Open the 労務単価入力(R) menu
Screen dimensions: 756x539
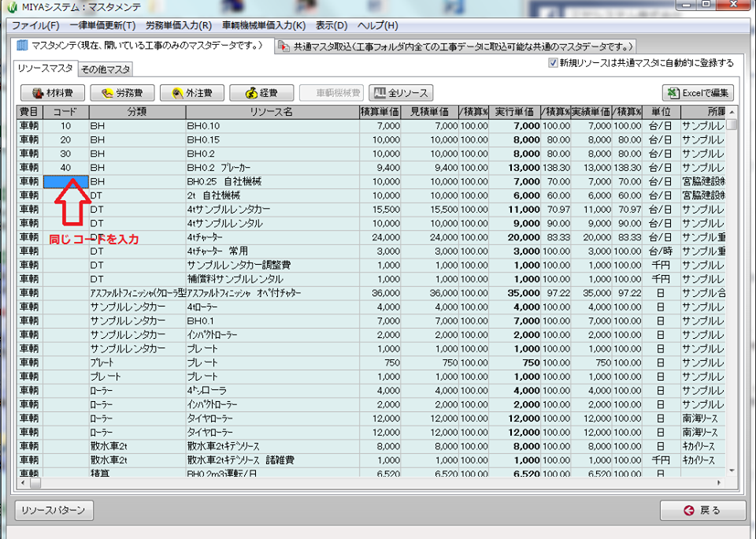pyautogui.click(x=179, y=25)
